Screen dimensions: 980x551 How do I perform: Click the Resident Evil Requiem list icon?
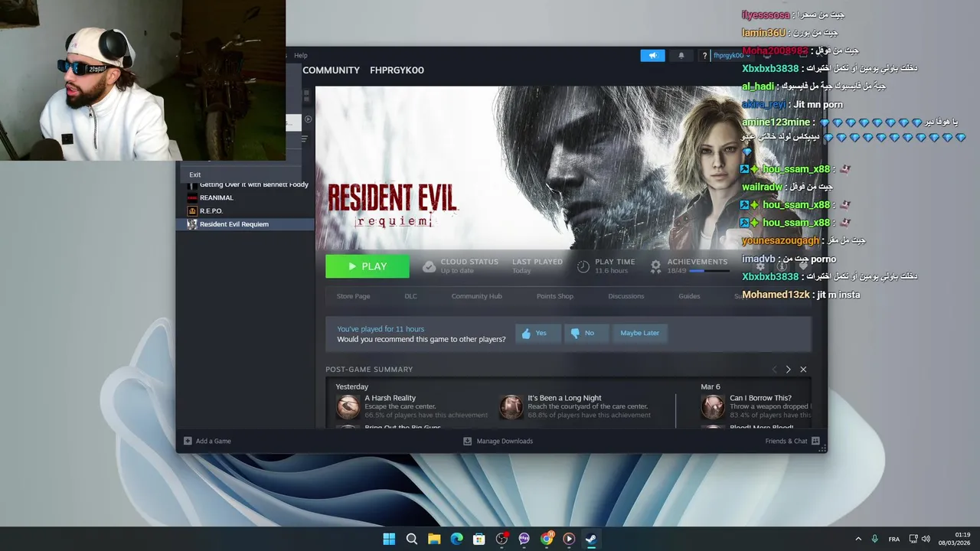pos(192,224)
